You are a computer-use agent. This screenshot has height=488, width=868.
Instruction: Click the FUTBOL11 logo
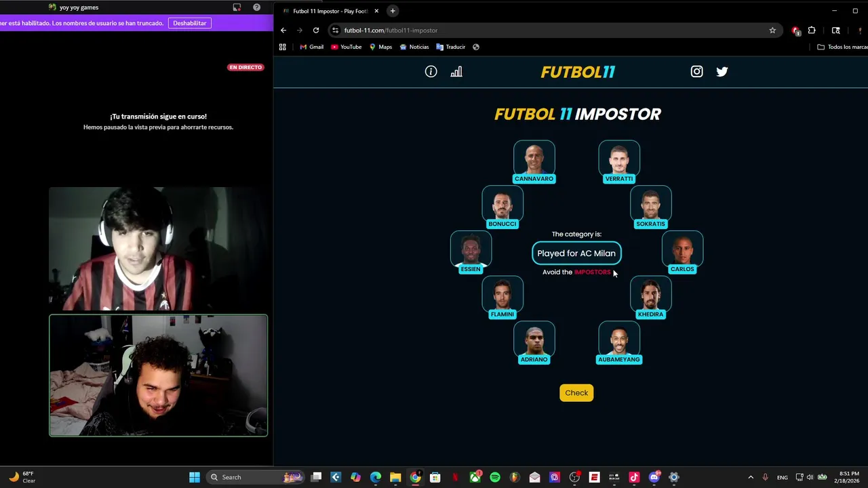pos(578,72)
